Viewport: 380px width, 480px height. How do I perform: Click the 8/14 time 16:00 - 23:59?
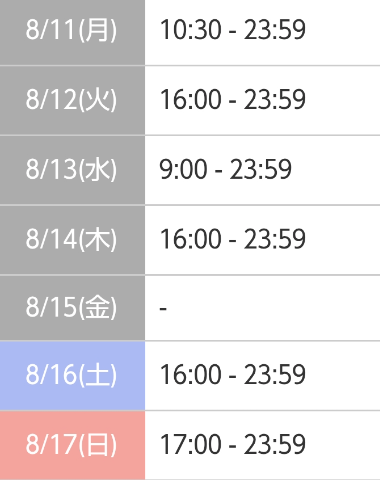(233, 239)
